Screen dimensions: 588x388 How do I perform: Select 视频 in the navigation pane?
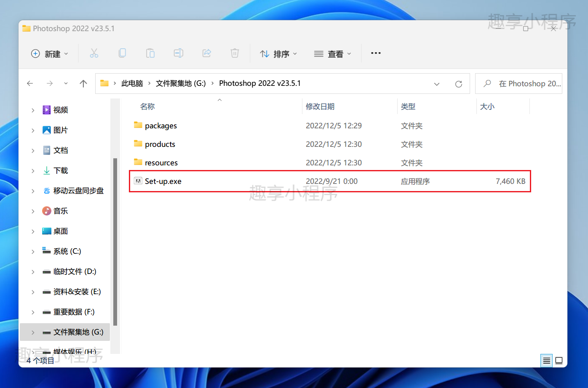(x=61, y=110)
